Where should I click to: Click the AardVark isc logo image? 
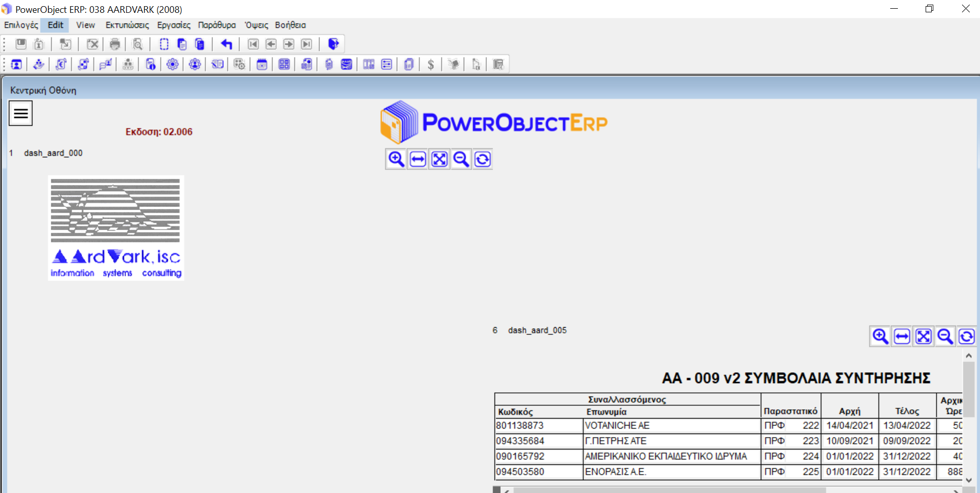coord(116,227)
